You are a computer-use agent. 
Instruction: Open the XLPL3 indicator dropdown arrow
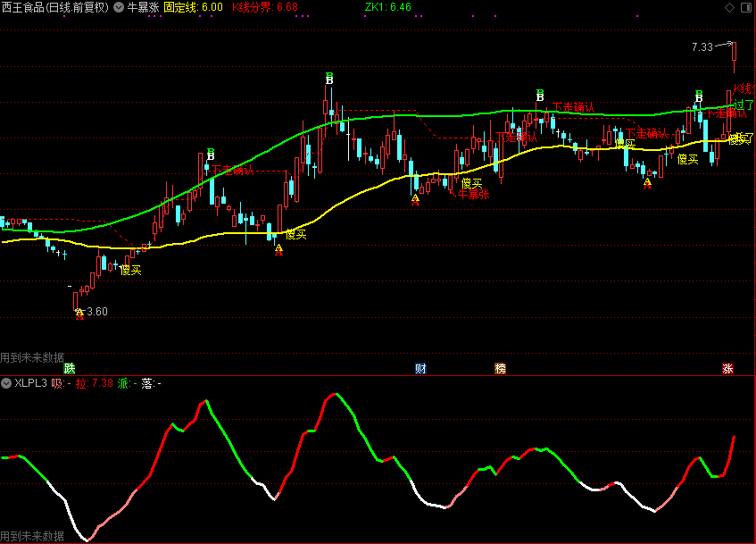pos(6,383)
